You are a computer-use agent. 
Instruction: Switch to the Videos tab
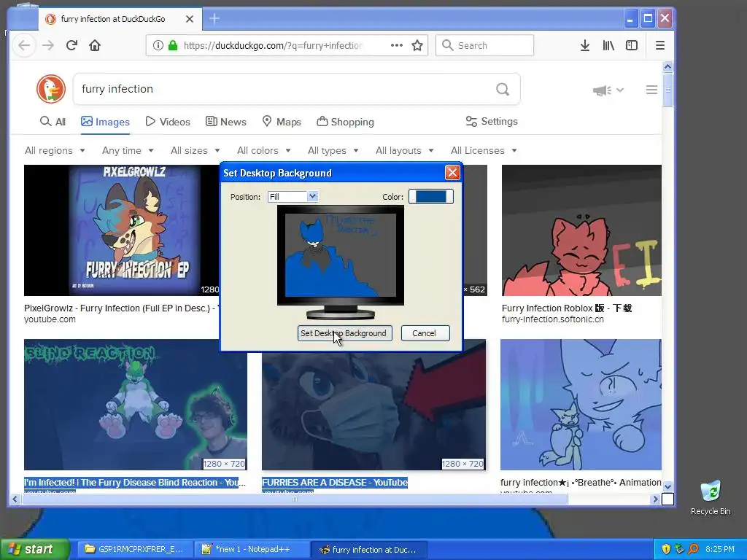pyautogui.click(x=168, y=122)
